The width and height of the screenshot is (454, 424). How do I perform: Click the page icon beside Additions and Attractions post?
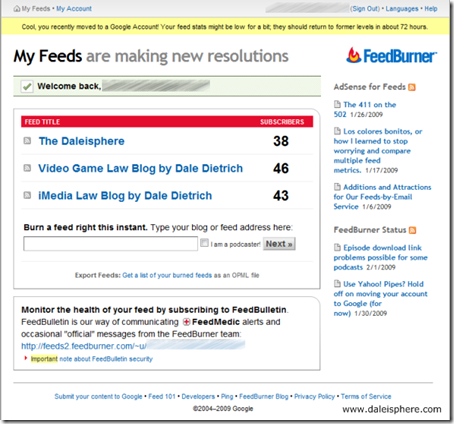click(337, 186)
